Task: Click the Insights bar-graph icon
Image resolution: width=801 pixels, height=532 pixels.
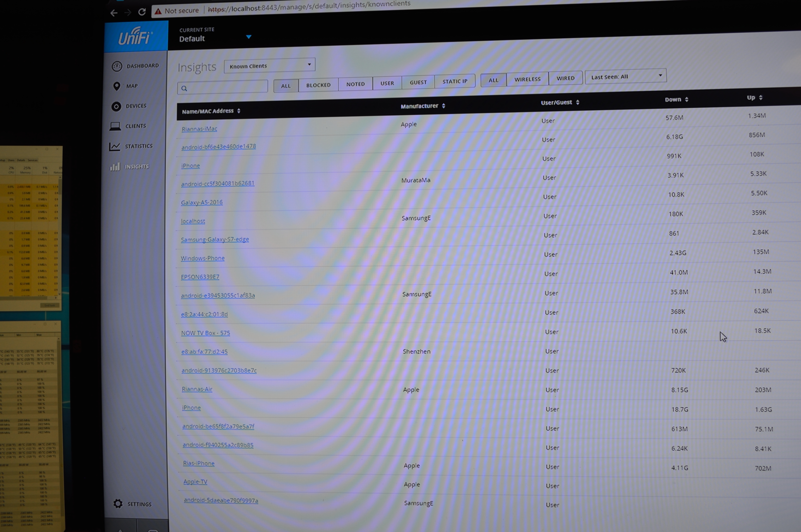Action: [x=115, y=167]
